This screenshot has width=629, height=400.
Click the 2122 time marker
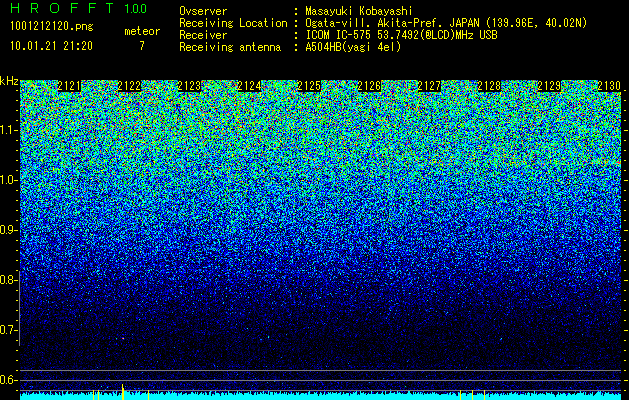tap(129, 86)
